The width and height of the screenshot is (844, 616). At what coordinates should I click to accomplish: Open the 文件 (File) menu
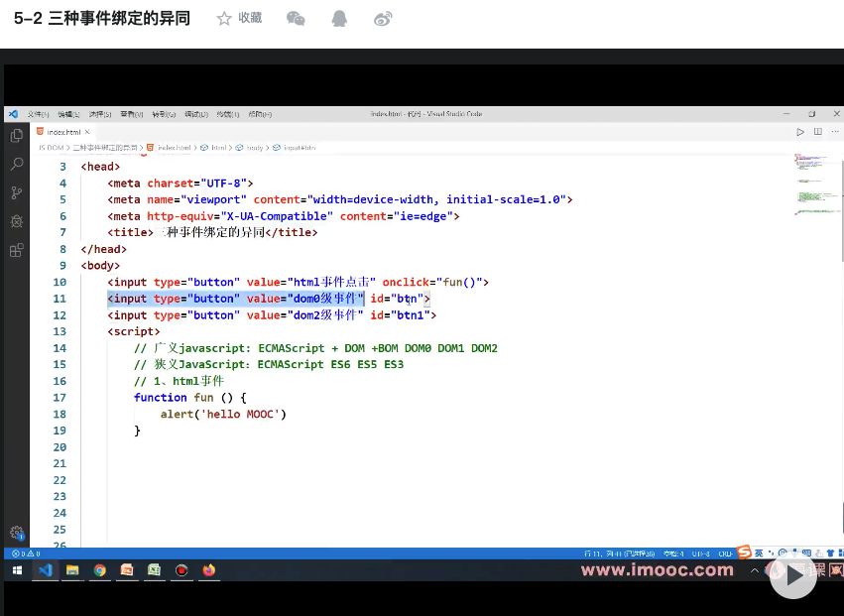coord(38,114)
